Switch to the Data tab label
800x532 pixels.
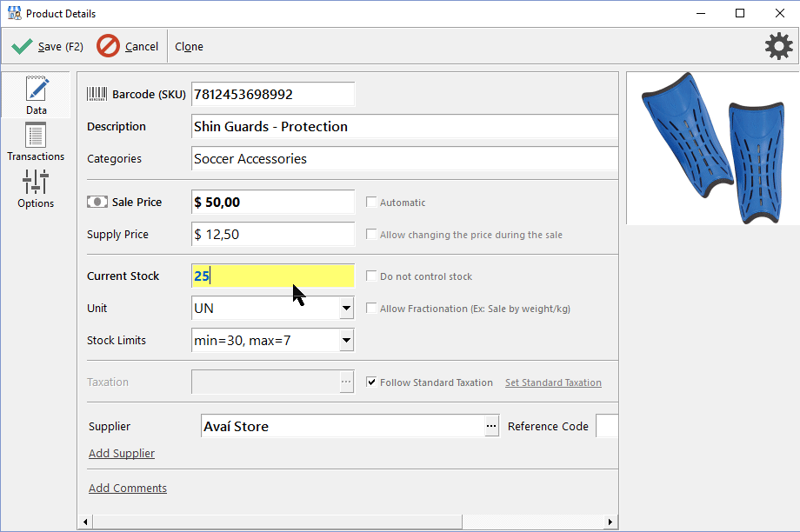pyautogui.click(x=37, y=110)
